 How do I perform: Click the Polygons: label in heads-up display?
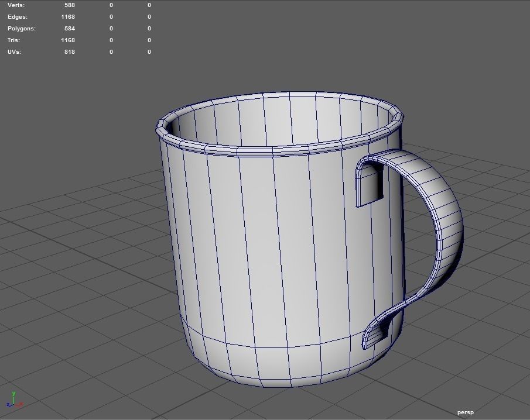[22, 28]
